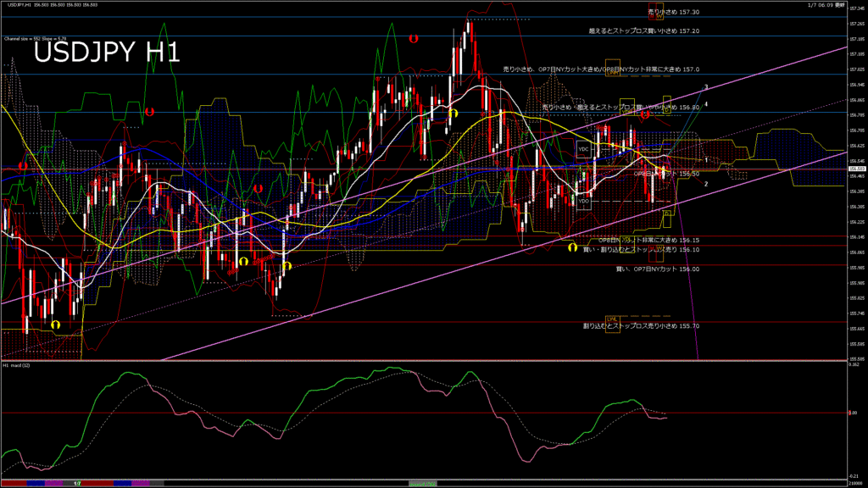Click the YDC label box
The width and height of the screenshot is (868, 488).
583,148
